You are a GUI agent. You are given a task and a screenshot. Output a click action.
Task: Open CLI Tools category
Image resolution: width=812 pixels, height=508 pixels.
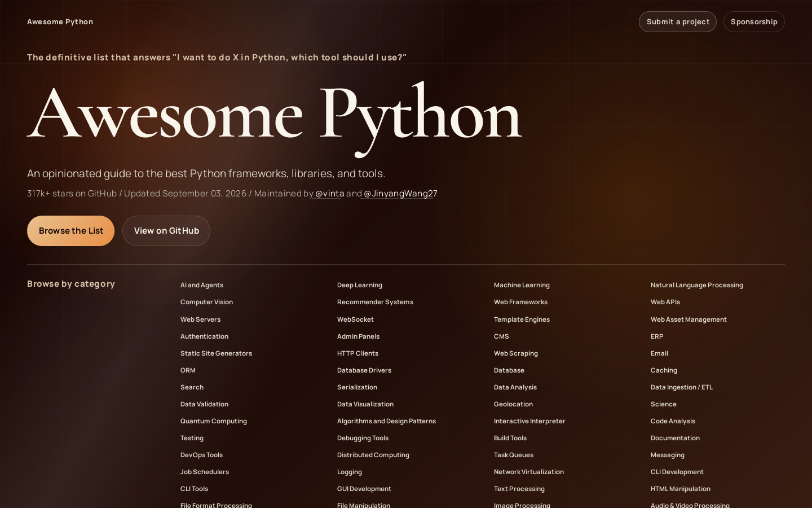194,489
